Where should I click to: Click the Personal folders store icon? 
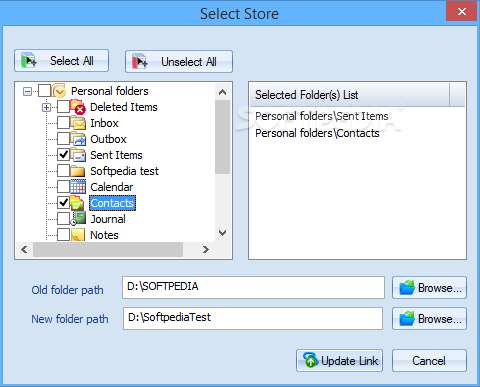(x=58, y=90)
